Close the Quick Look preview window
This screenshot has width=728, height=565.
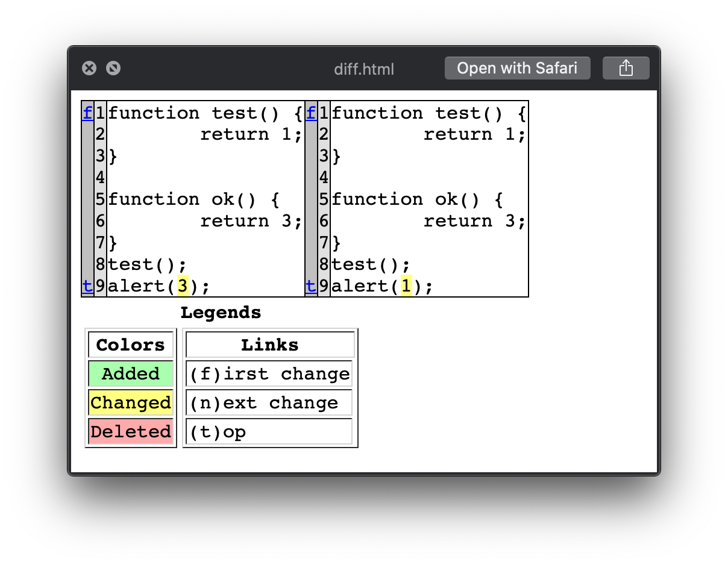(x=89, y=68)
